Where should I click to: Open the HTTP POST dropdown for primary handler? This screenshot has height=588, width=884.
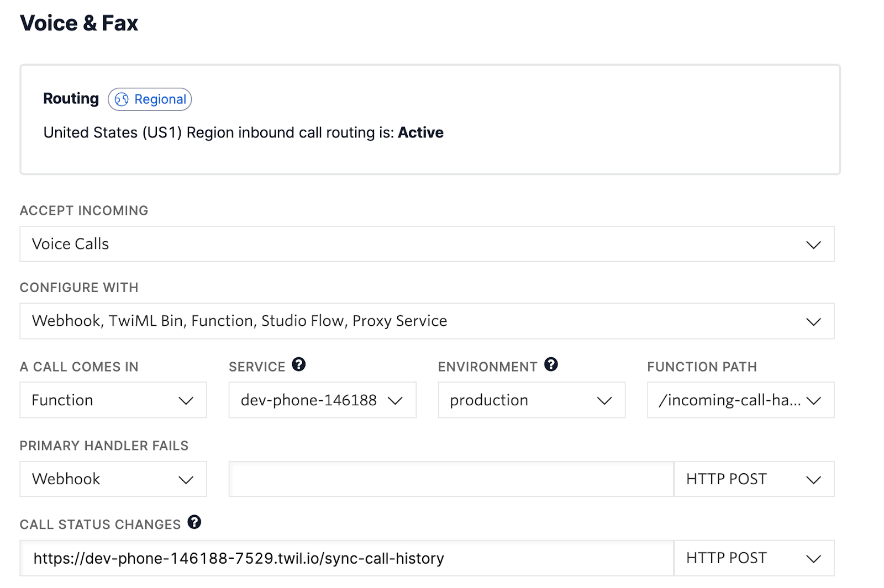point(754,479)
